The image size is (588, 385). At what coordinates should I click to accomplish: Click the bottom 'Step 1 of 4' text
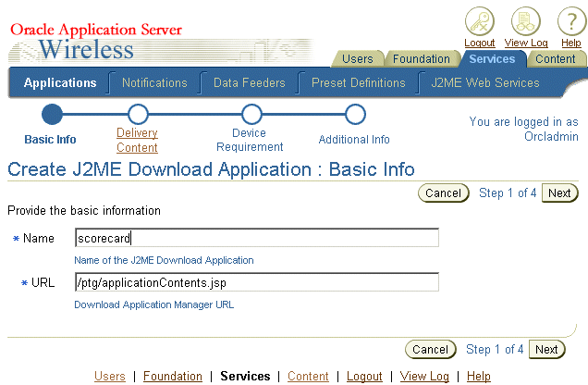pyautogui.click(x=495, y=349)
